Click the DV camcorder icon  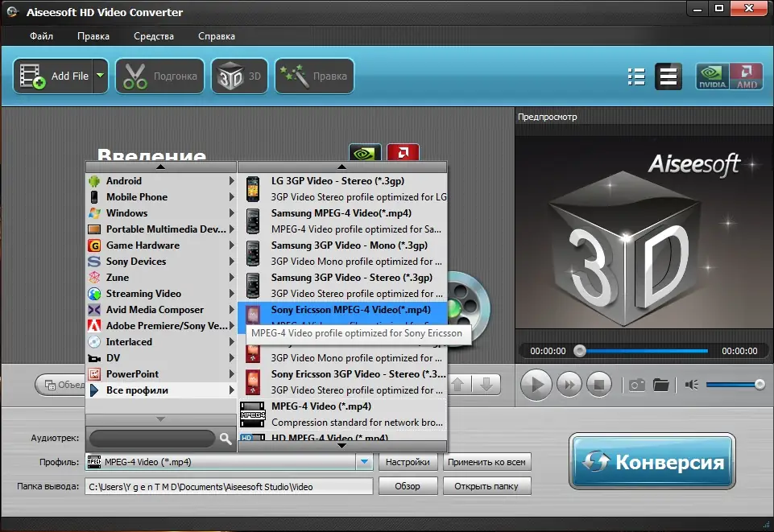point(93,358)
